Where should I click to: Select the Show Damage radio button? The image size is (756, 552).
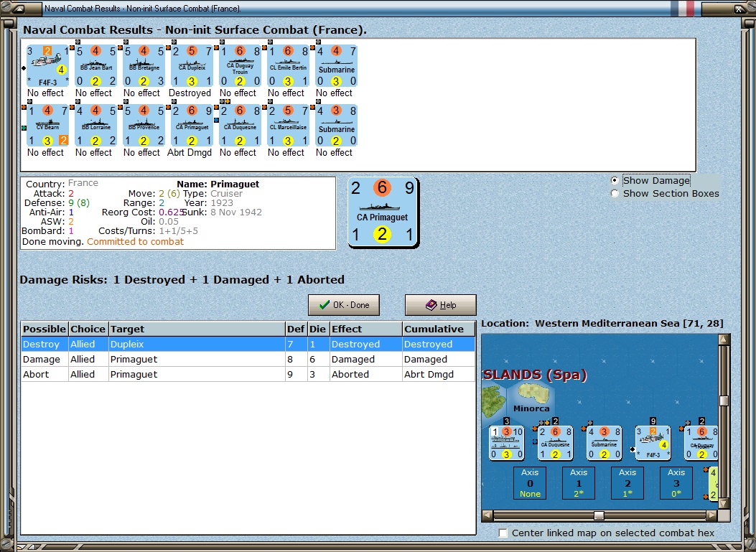pos(615,180)
